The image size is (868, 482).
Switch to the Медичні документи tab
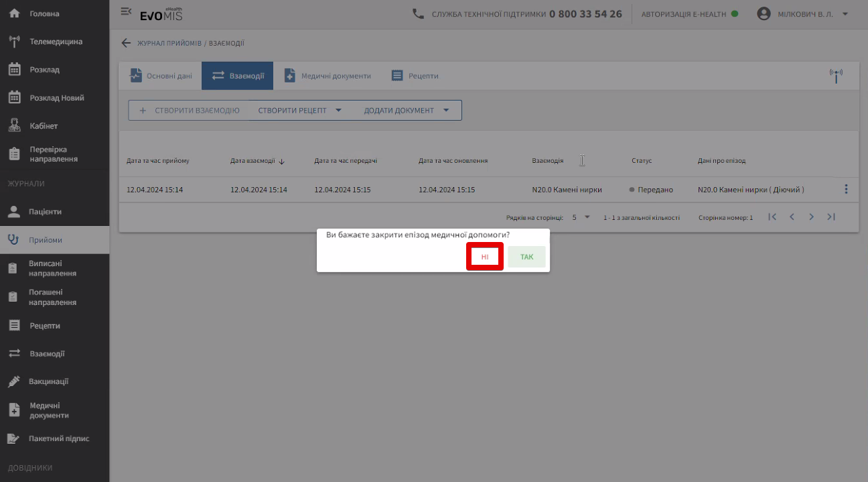click(x=327, y=76)
